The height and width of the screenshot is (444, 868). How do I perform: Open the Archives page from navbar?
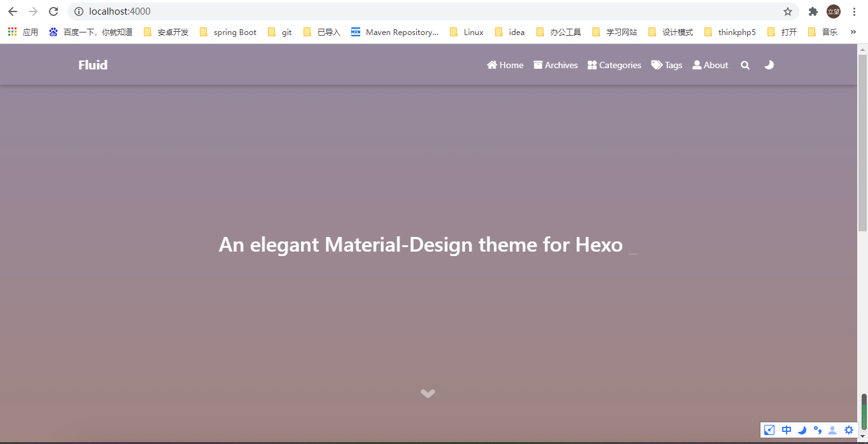tap(555, 65)
